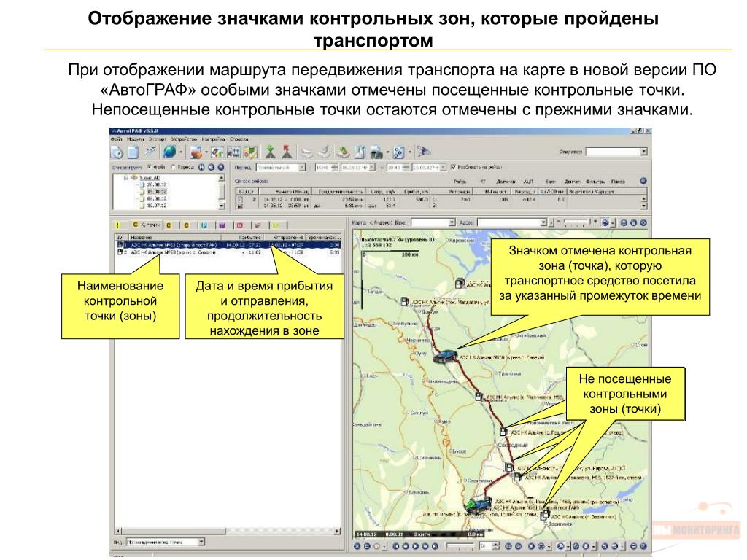This screenshot has width=747, height=560.
Task: Click the control points list horizontal scrollbar
Action: (228, 531)
